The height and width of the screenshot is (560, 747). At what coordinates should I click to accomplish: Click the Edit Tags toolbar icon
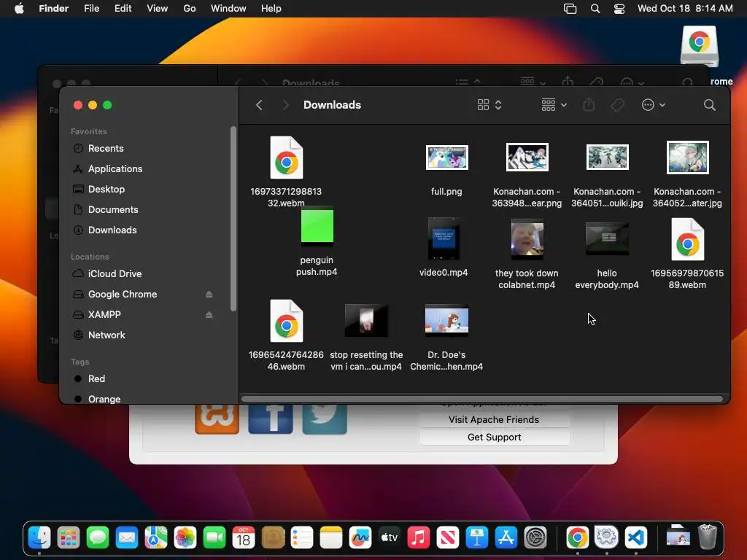(617, 105)
